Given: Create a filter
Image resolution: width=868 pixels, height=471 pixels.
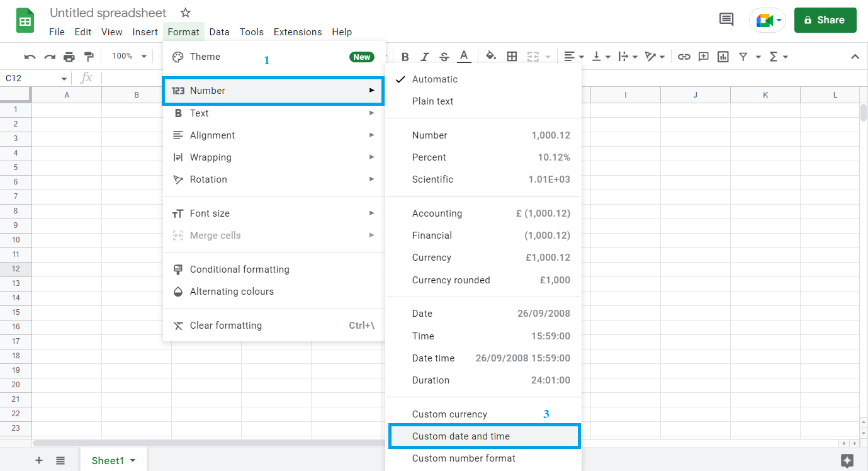Looking at the screenshot, I should coord(743,56).
